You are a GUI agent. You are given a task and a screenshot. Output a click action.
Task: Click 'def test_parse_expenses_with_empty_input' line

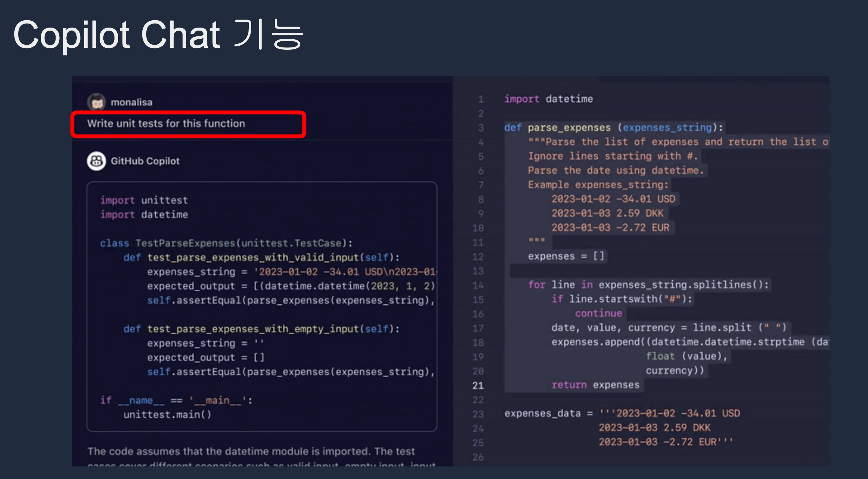262,329
